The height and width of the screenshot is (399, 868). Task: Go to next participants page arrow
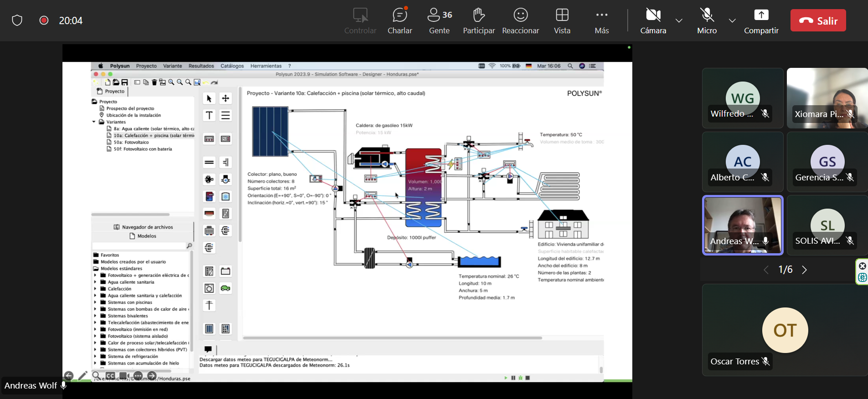804,270
